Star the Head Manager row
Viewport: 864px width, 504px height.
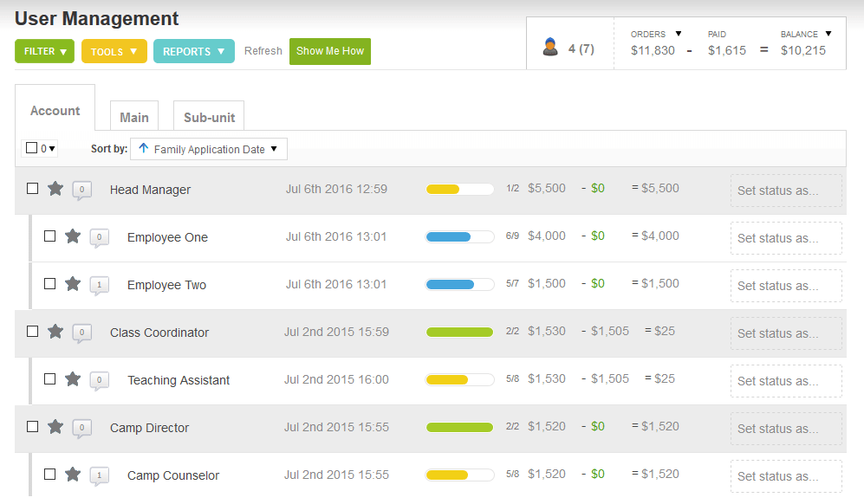click(x=55, y=189)
